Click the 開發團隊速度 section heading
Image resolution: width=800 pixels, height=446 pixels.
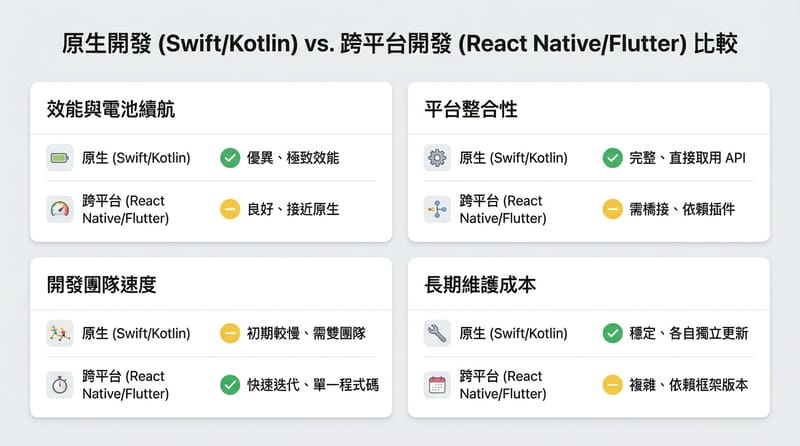[101, 285]
